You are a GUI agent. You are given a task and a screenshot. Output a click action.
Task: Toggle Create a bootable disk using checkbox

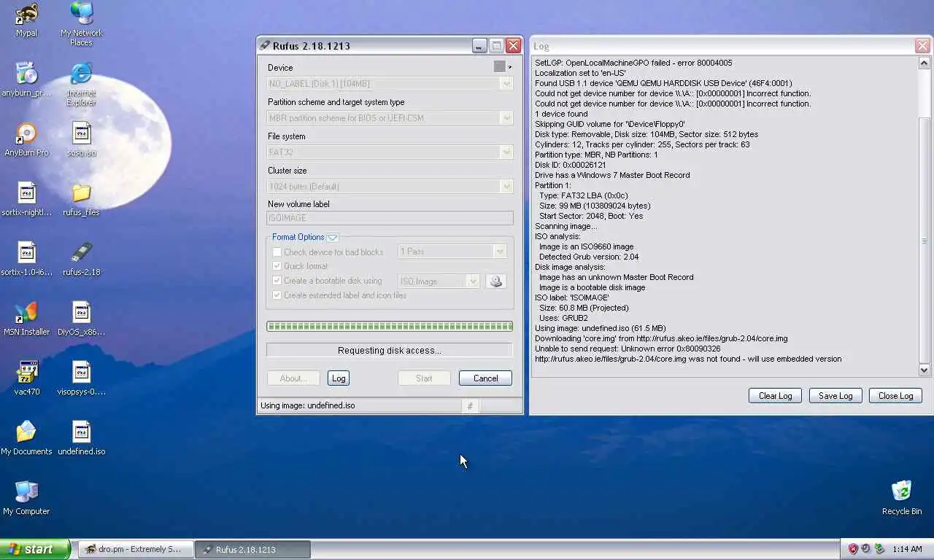(277, 281)
